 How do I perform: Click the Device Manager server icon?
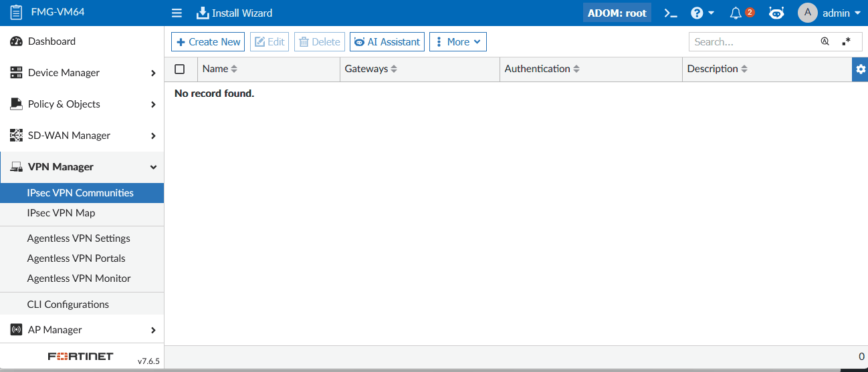pos(16,73)
